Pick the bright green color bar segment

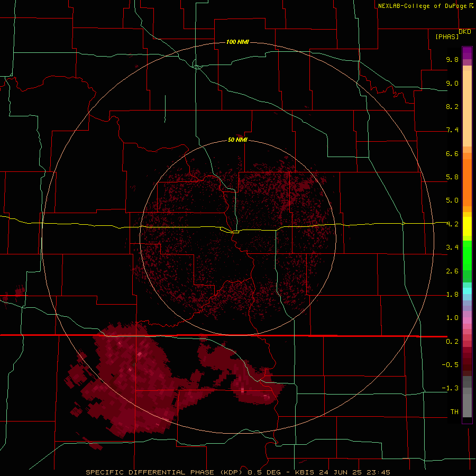[x=467, y=254]
